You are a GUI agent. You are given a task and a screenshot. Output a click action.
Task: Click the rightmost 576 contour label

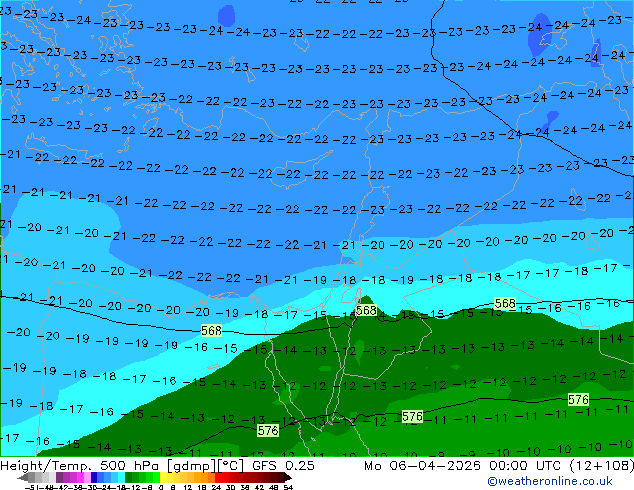coord(578,399)
